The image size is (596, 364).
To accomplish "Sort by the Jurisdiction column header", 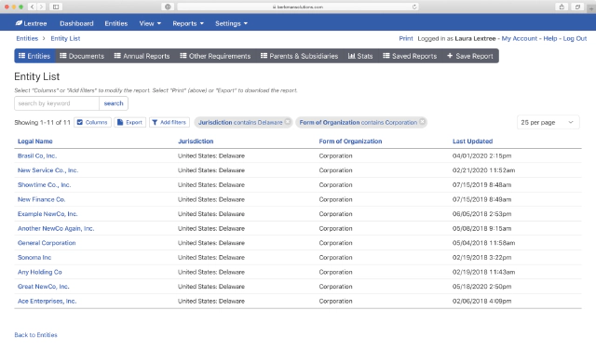I will pos(196,141).
